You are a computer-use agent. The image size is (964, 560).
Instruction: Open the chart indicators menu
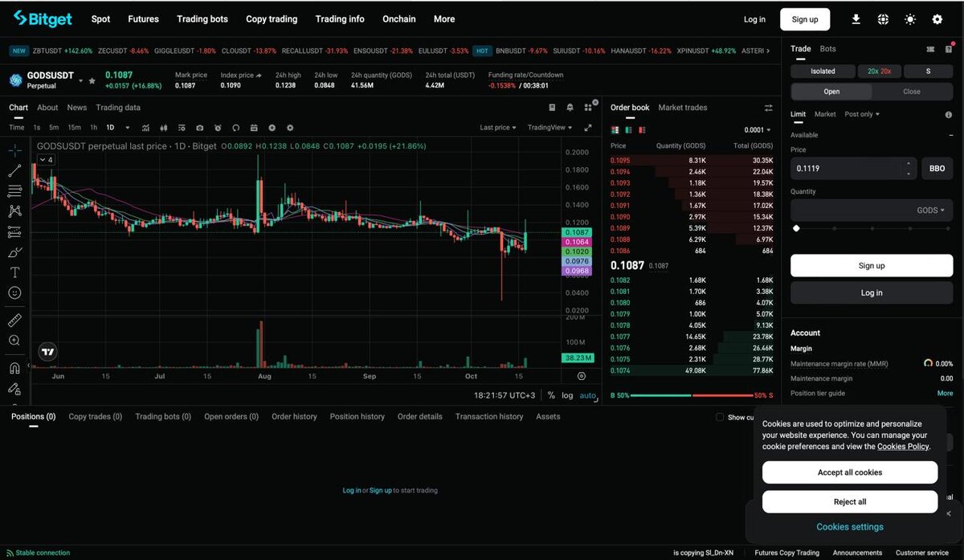[x=145, y=128]
